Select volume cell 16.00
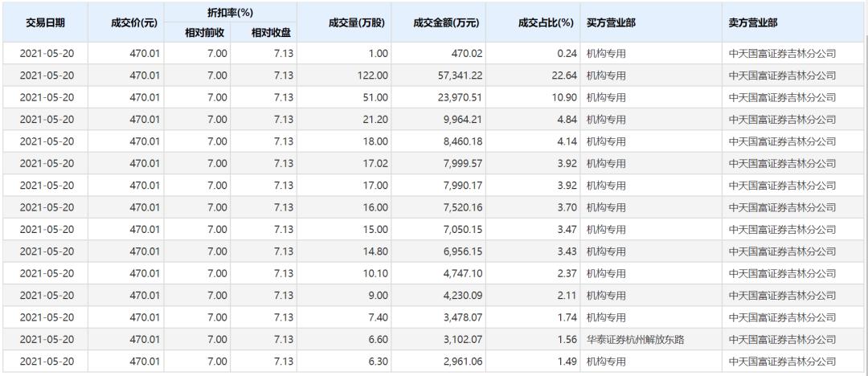The image size is (868, 376). tap(376, 207)
